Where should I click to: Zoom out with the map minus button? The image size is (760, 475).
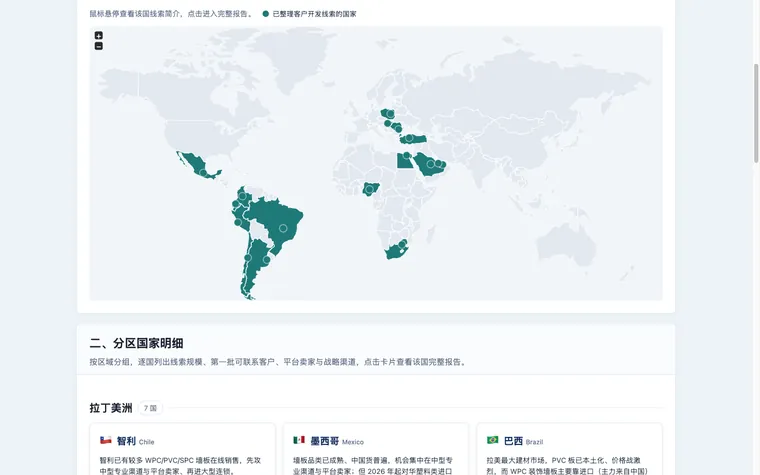tap(98, 46)
